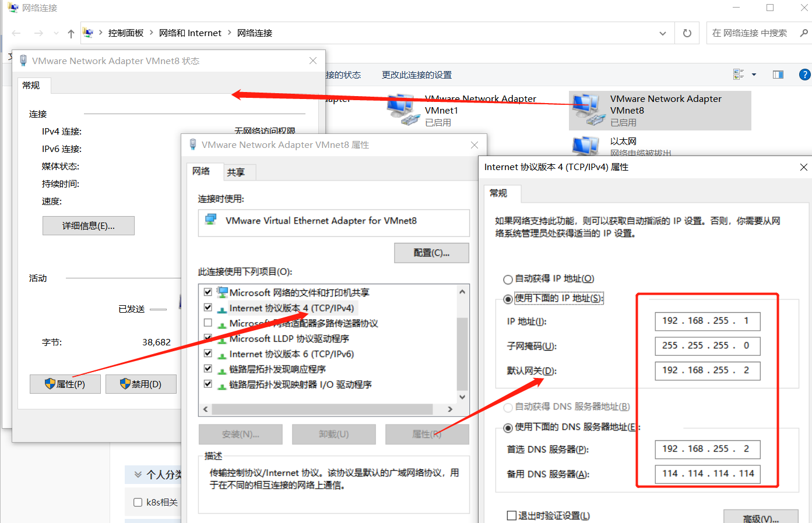Click the 卸载(U) button
The height and width of the screenshot is (523, 812).
334,434
